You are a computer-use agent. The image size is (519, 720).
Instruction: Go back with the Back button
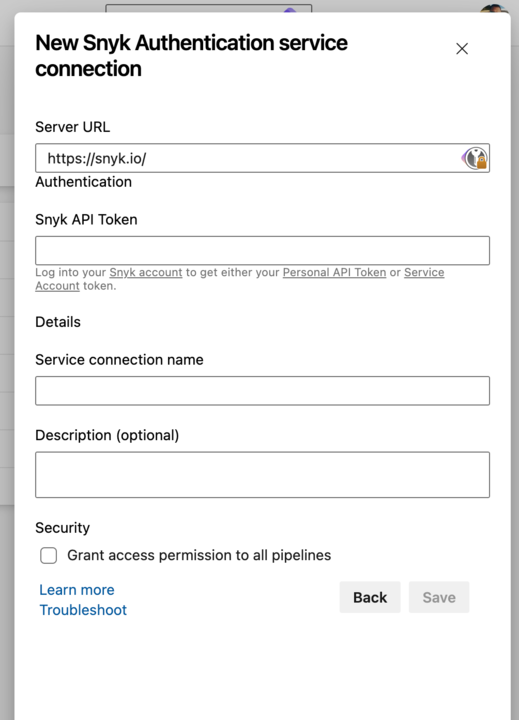370,597
